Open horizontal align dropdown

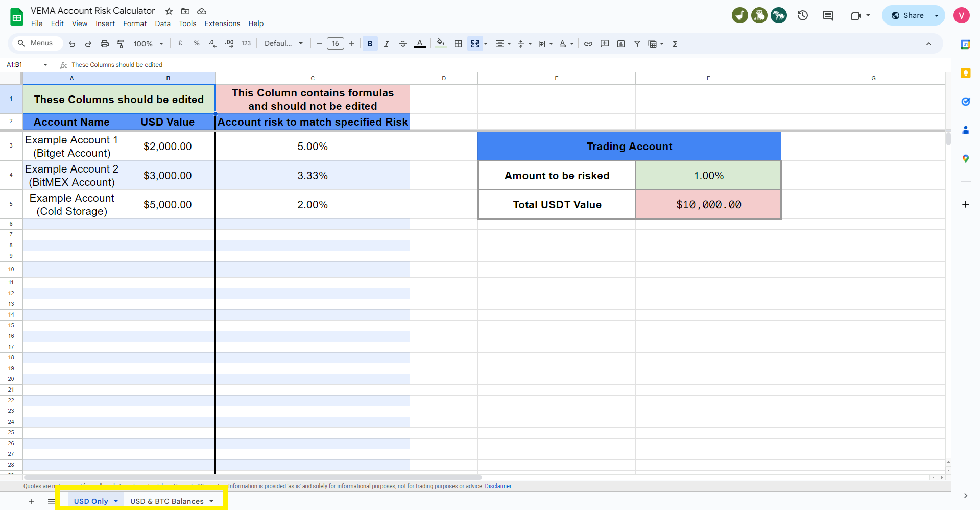[x=503, y=44]
